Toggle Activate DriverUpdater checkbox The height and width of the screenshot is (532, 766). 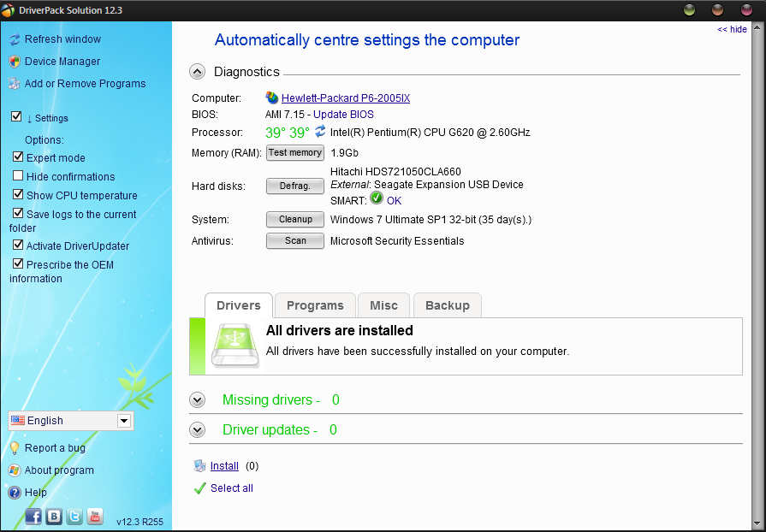(x=18, y=245)
